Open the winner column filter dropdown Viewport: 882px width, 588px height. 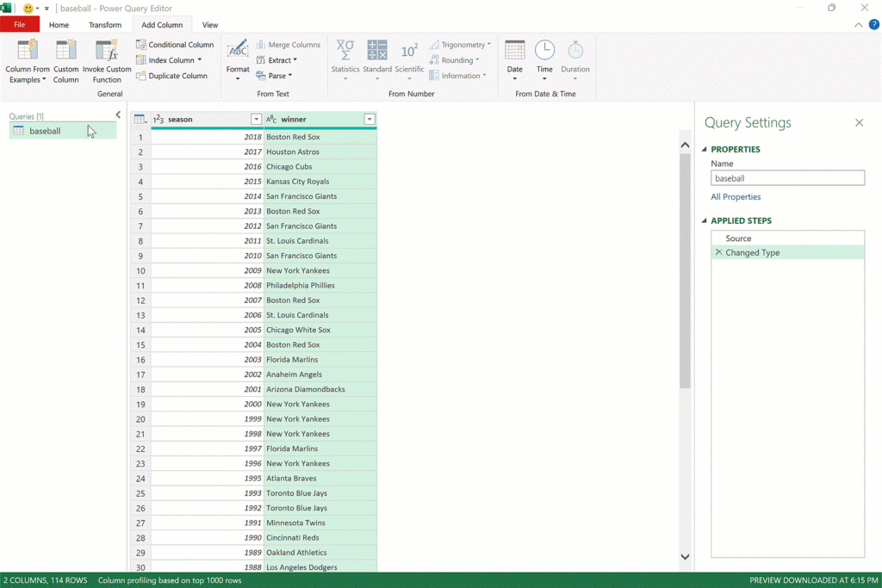(370, 120)
